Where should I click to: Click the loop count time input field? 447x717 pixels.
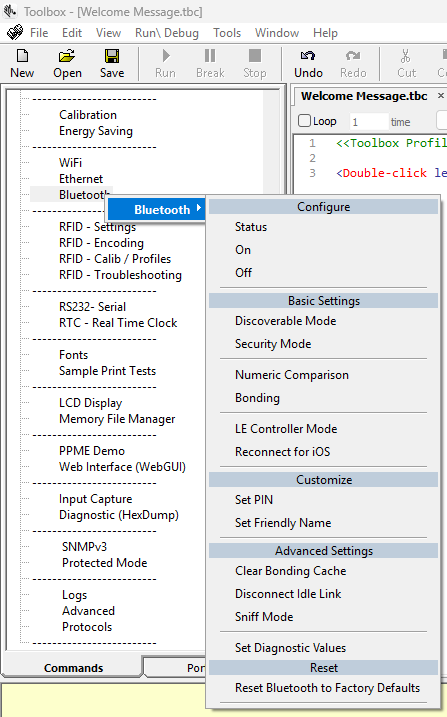tap(369, 122)
